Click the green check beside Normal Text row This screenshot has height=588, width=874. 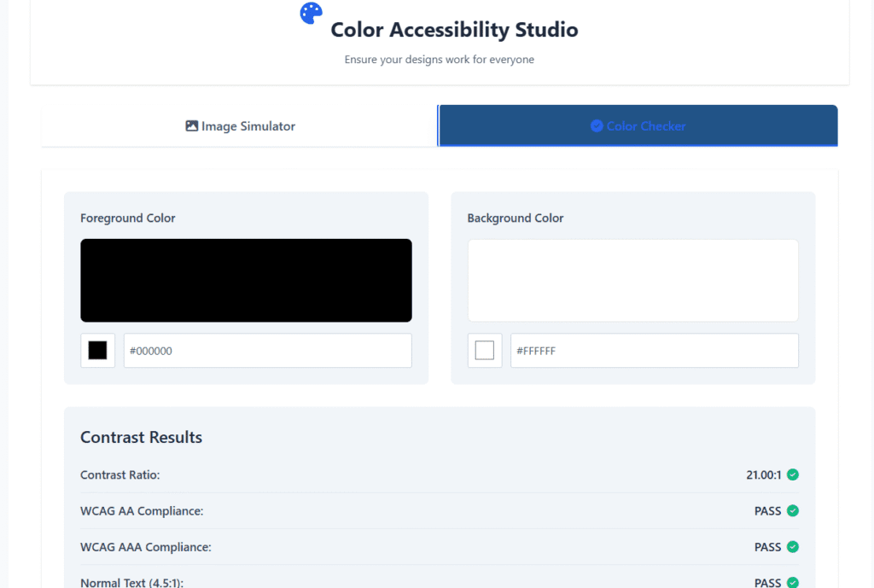793,583
